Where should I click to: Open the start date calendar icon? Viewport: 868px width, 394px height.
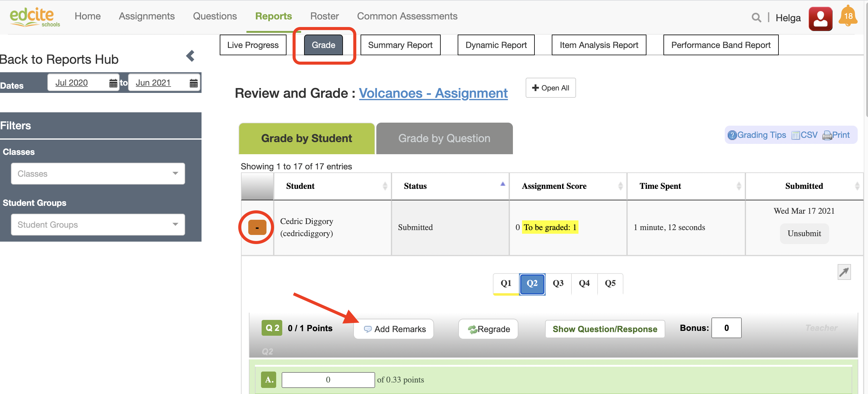pos(113,83)
